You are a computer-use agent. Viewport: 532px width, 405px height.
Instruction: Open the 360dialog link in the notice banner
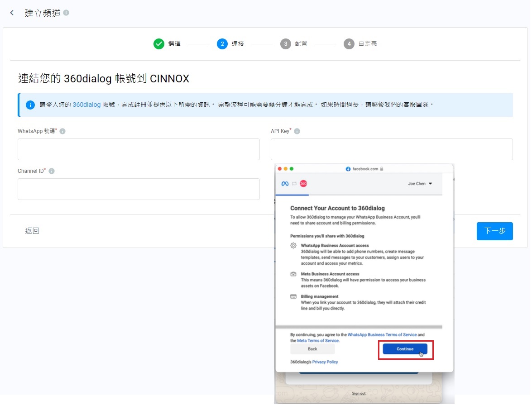point(86,105)
